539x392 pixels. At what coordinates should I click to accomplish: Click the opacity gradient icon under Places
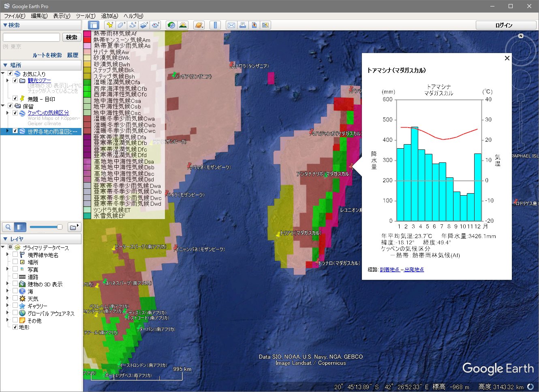tap(20, 227)
